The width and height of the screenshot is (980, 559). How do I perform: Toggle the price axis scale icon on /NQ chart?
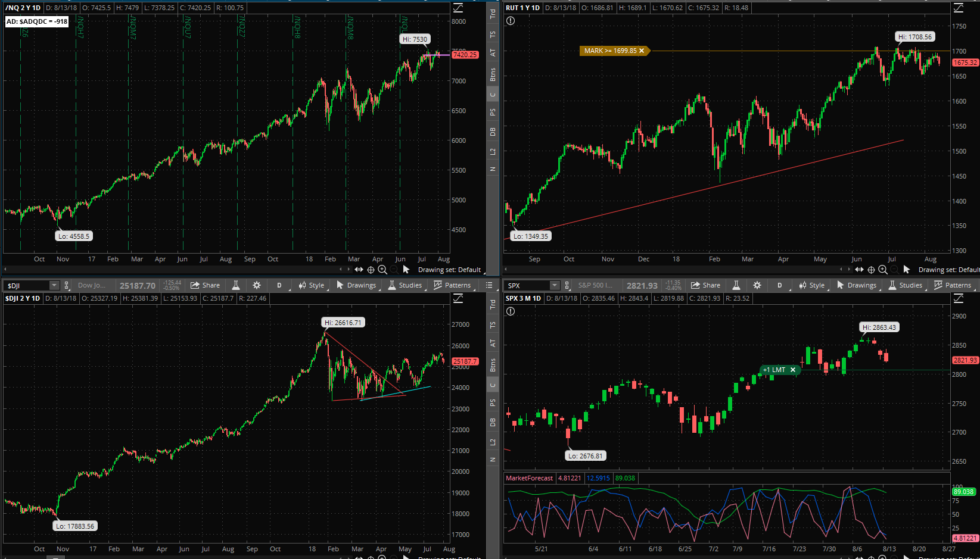(x=458, y=8)
